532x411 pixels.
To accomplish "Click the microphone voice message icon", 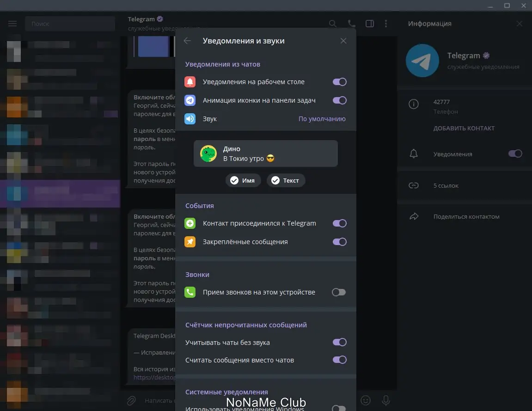I will (386, 400).
